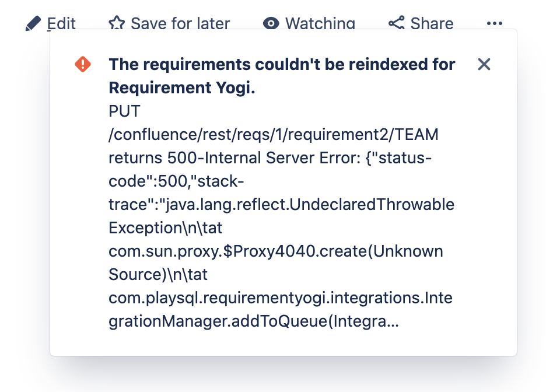Click the java.lang.reflect stack trace line

coord(281,205)
